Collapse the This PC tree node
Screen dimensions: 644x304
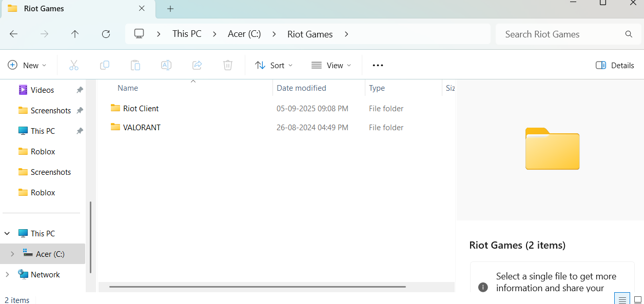(x=7, y=233)
